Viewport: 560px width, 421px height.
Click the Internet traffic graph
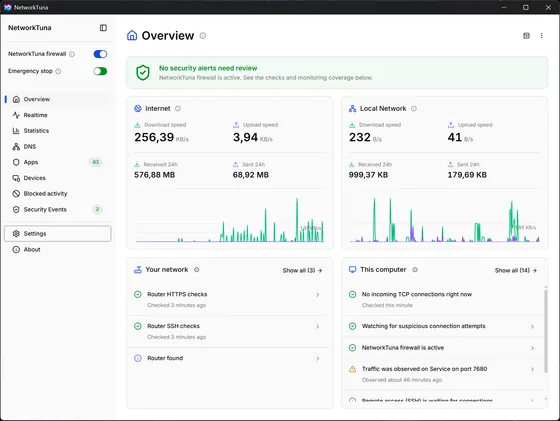(x=230, y=220)
